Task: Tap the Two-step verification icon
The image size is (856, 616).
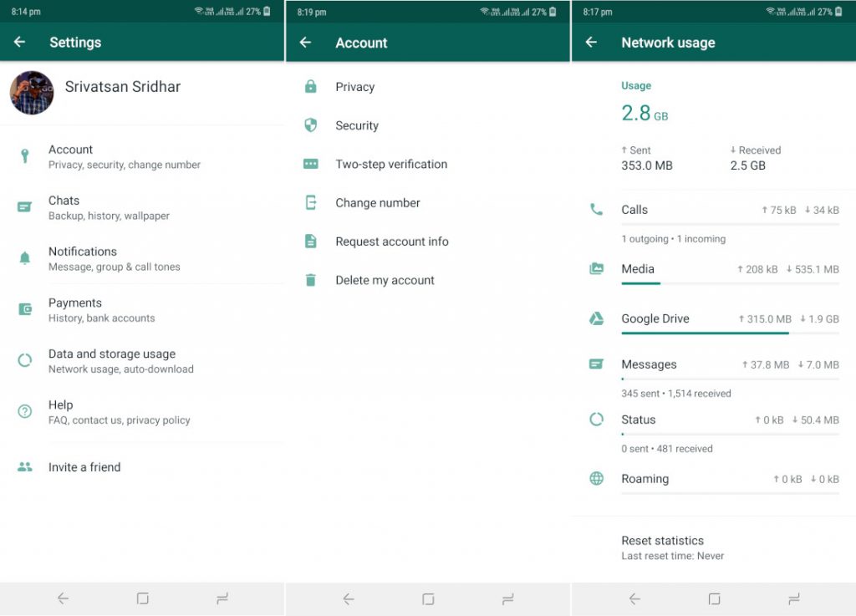Action: [x=311, y=164]
